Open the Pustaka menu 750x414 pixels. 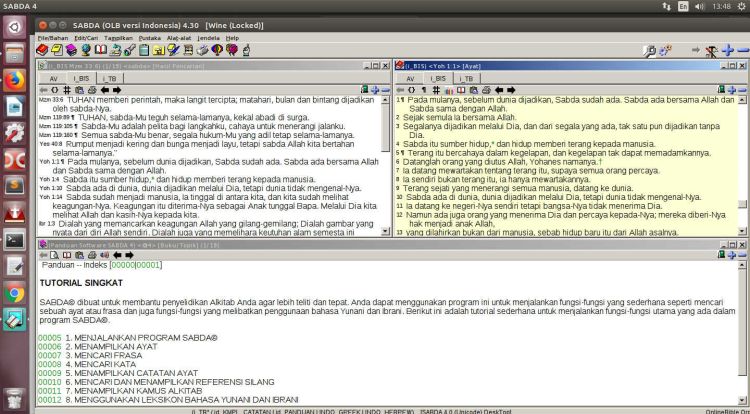click(150, 38)
